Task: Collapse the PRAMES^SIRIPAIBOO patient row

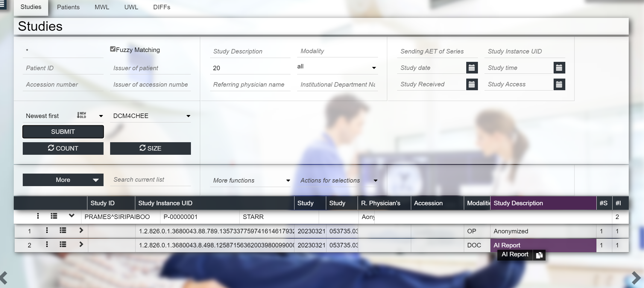Action: tap(72, 216)
